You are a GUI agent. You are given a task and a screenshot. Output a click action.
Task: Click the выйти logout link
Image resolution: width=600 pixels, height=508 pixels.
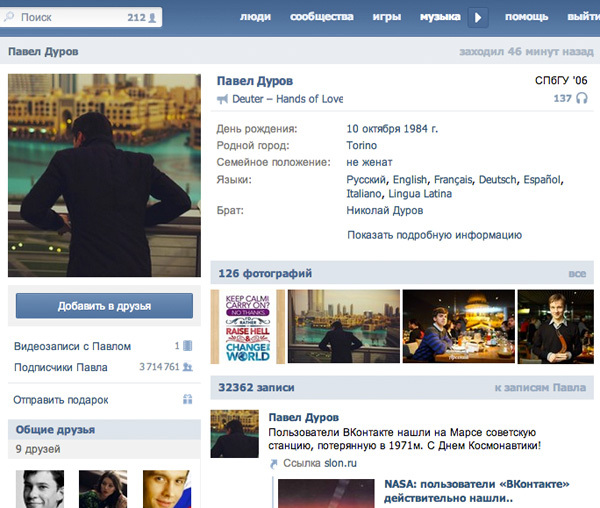click(583, 17)
